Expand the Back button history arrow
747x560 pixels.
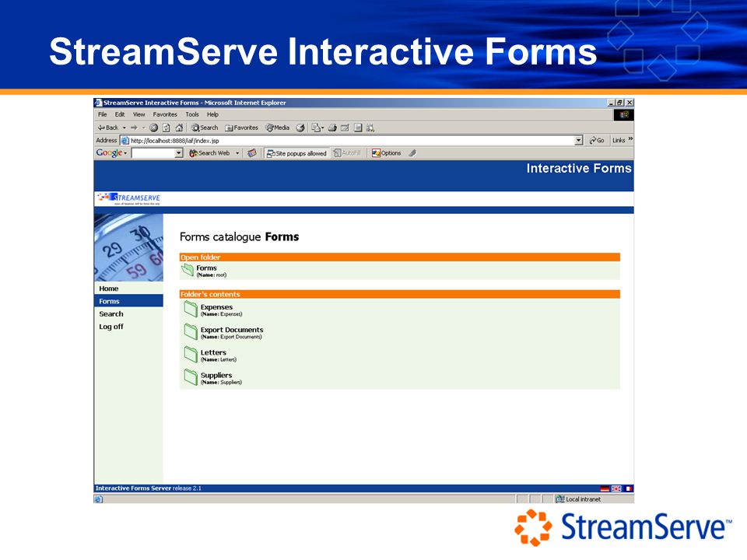point(124,128)
